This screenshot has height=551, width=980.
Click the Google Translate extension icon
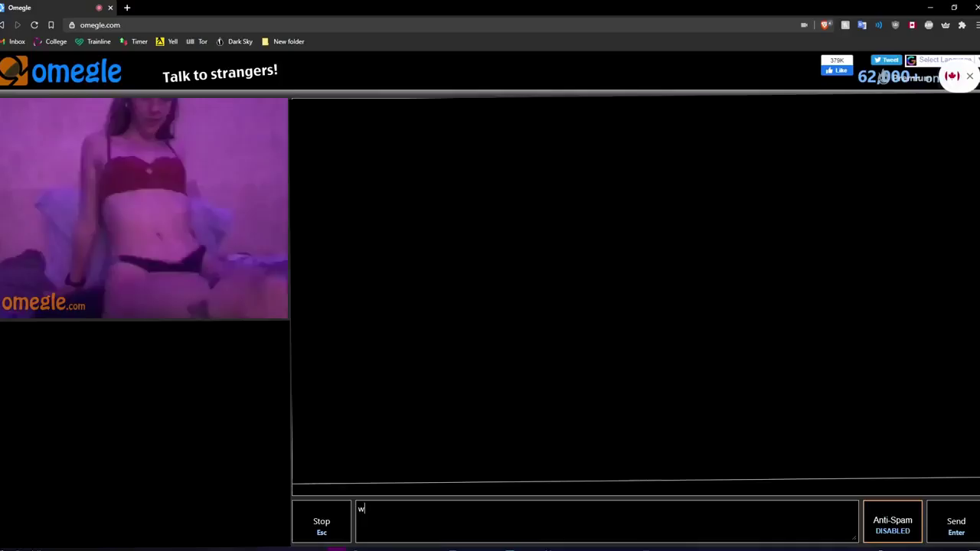(x=862, y=25)
